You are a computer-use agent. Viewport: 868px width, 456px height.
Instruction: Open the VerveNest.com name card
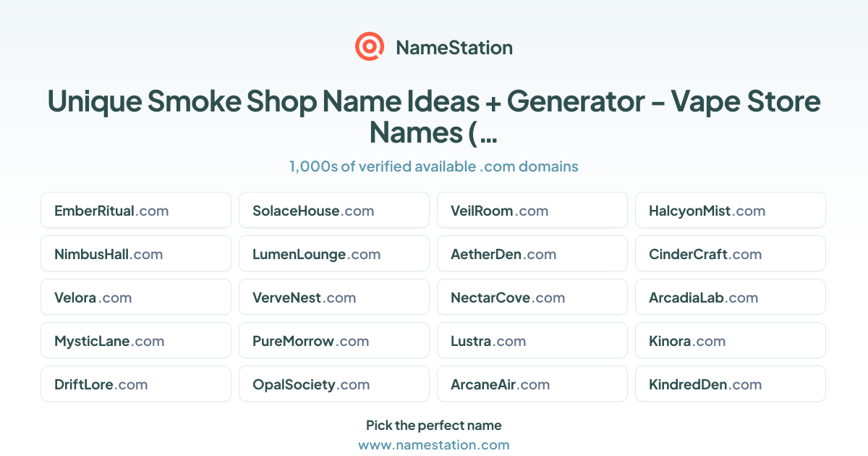pyautogui.click(x=334, y=297)
